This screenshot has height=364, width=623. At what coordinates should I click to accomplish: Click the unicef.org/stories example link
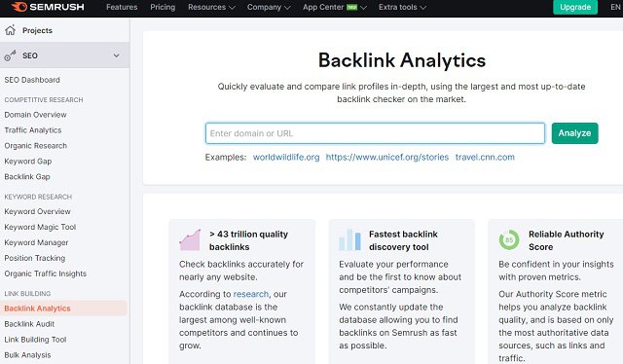coord(387,157)
